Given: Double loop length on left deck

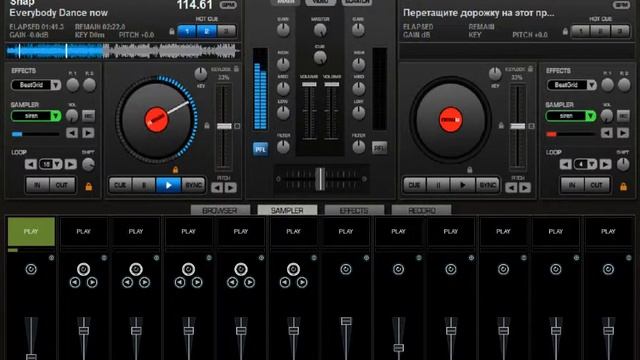Looking at the screenshot, I should 71,164.
